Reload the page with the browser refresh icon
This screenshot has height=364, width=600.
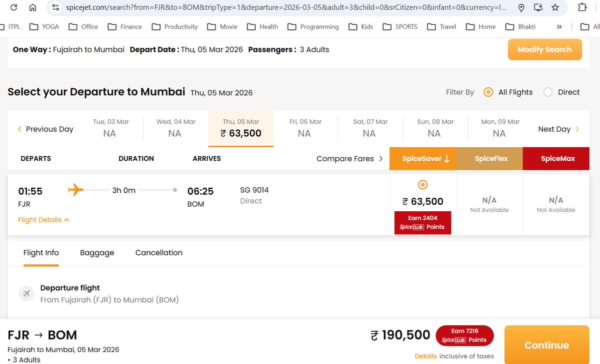14,7
